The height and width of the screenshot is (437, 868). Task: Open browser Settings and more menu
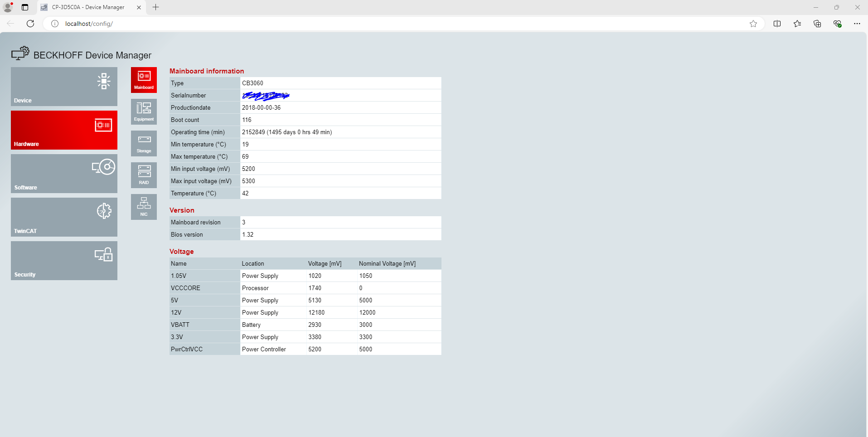857,24
